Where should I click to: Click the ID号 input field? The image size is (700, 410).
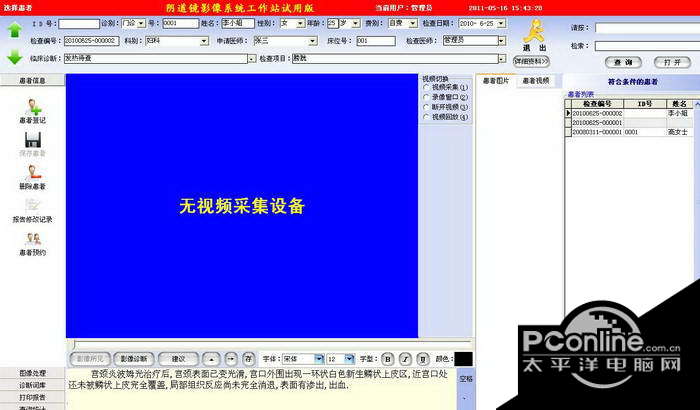(79, 23)
